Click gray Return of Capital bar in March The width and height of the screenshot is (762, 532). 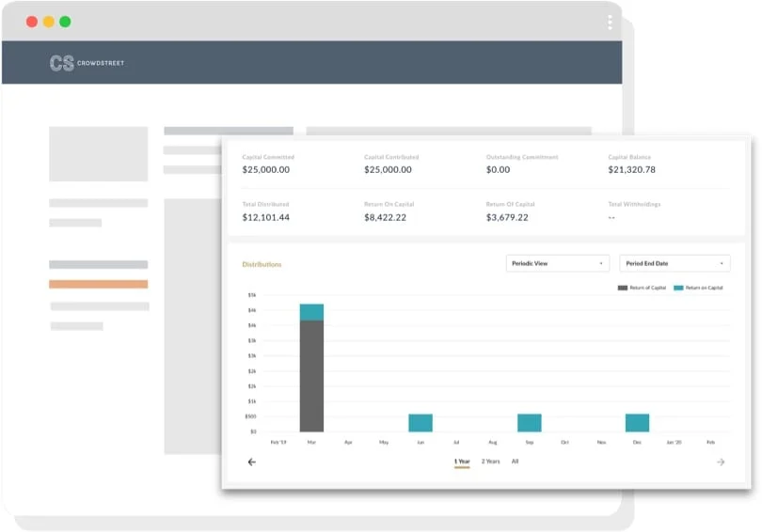tap(311, 376)
